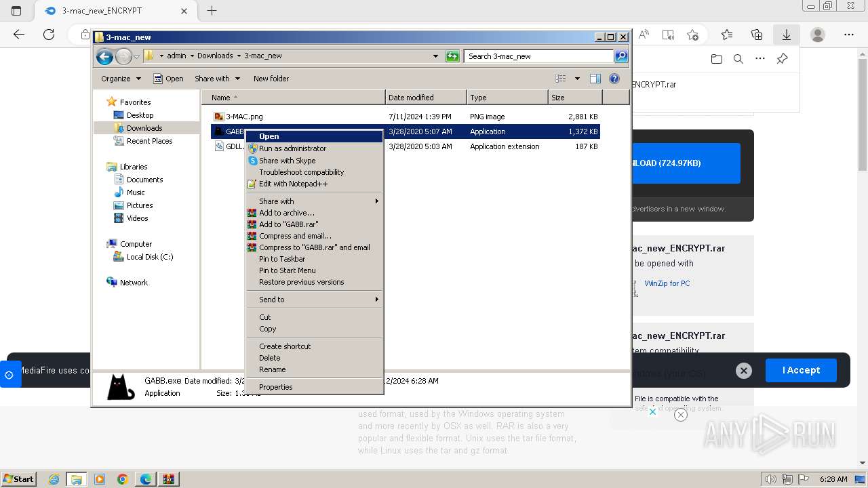Open Chrome from the taskbar
This screenshot has height=488, width=868.
(123, 479)
